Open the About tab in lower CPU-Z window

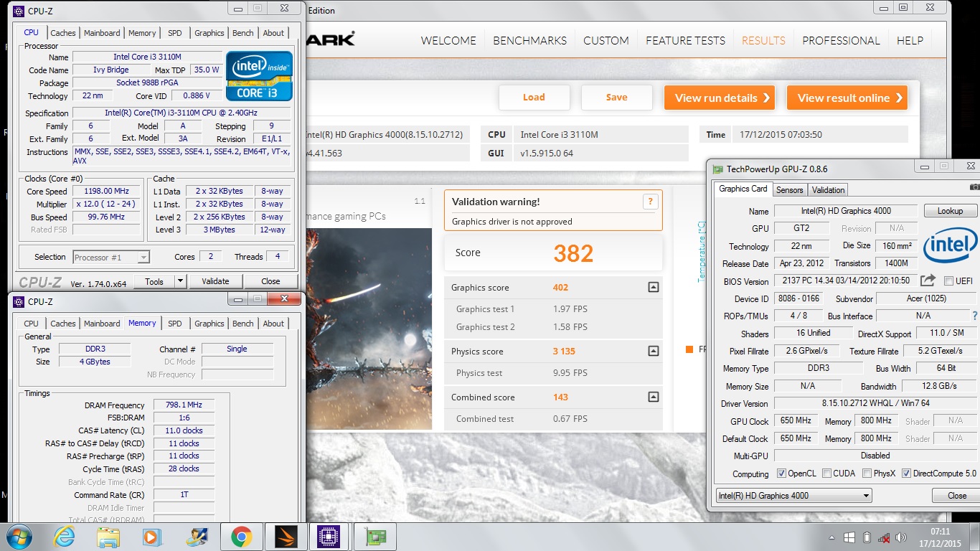click(273, 324)
